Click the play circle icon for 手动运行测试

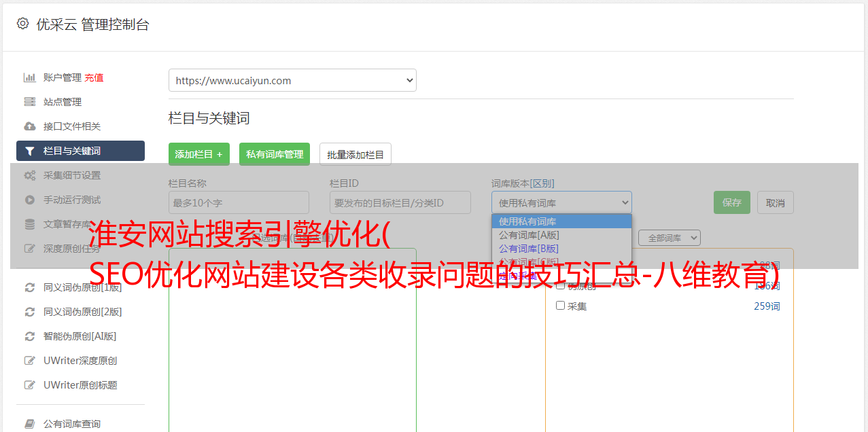tap(29, 200)
